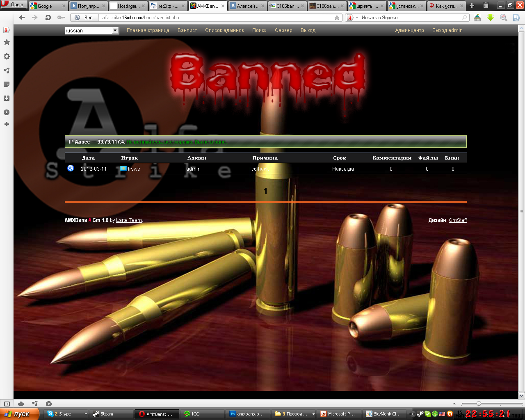Image resolution: width=525 pixels, height=420 pixels.
Task: Open Bookmarks star in the Opera sidebar
Action: click(7, 42)
